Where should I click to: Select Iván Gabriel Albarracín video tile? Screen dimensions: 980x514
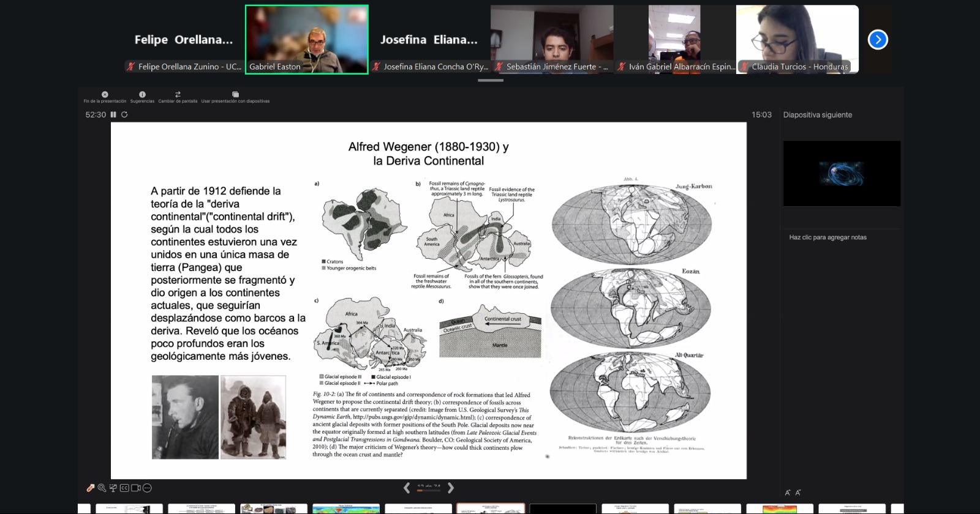coord(674,40)
